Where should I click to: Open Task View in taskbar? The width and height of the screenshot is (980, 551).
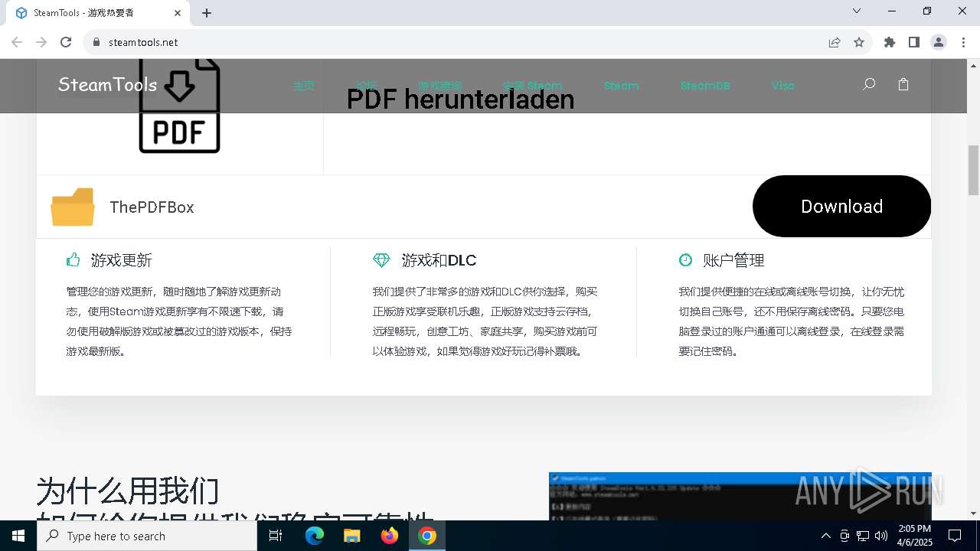[x=276, y=536]
